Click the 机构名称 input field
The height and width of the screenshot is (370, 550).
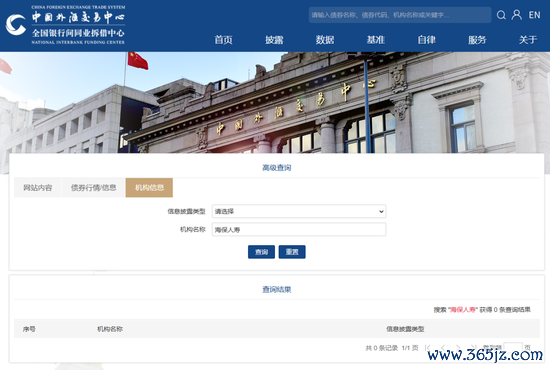[x=299, y=230]
